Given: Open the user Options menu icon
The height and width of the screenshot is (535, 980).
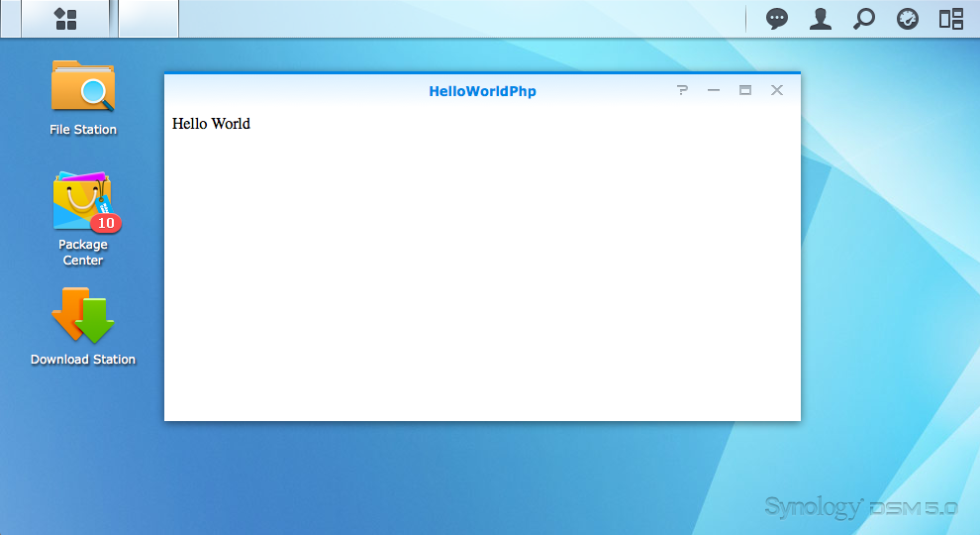Looking at the screenshot, I should pyautogui.click(x=821, y=19).
